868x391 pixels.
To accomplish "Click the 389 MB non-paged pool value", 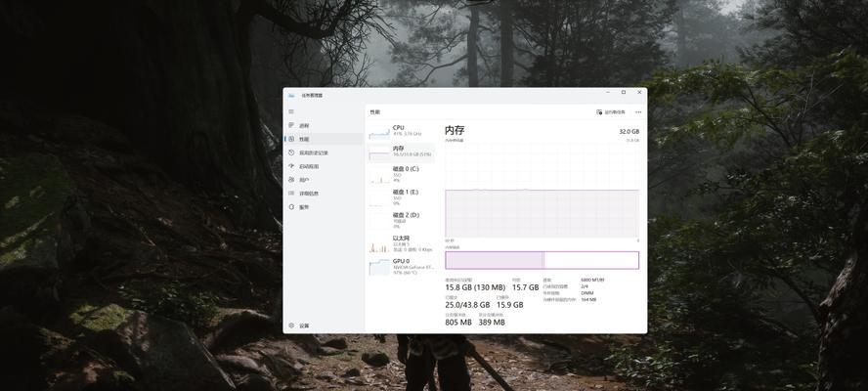I will (x=492, y=323).
